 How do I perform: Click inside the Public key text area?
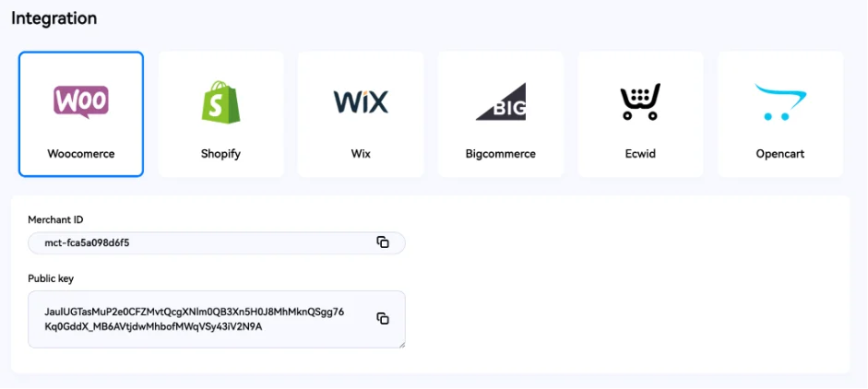pos(217,319)
